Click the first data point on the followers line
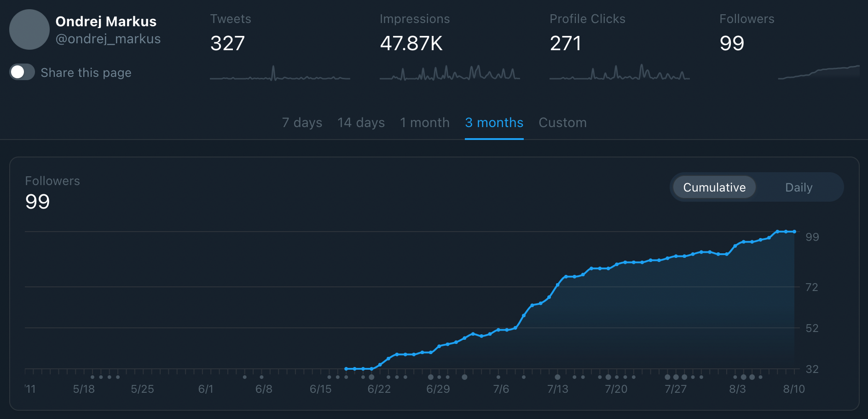The width and height of the screenshot is (868, 419). point(346,369)
